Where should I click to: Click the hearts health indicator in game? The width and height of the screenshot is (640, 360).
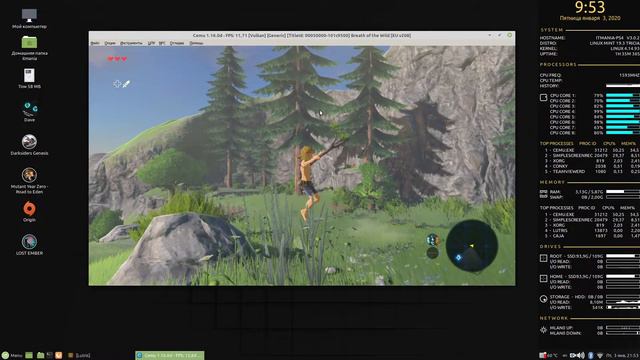click(117, 59)
